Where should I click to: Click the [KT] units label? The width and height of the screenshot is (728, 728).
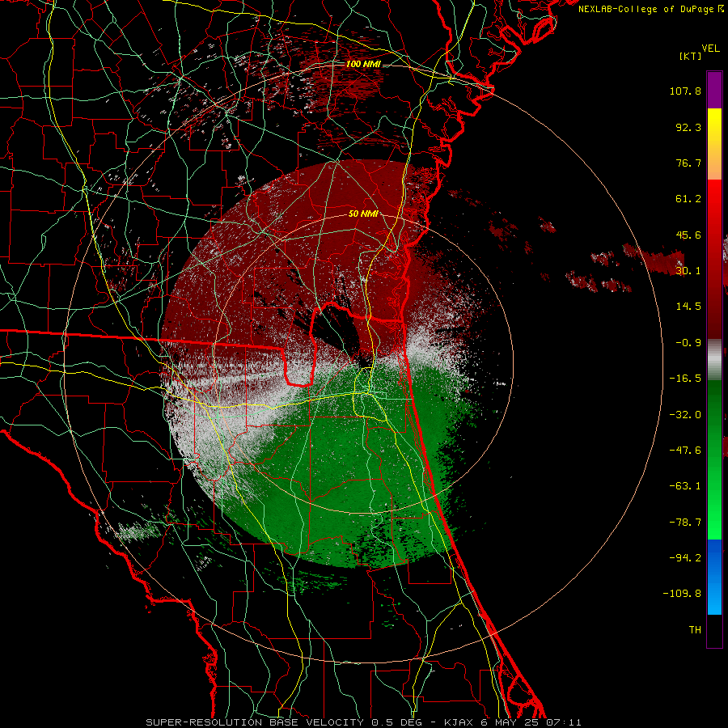click(x=690, y=56)
